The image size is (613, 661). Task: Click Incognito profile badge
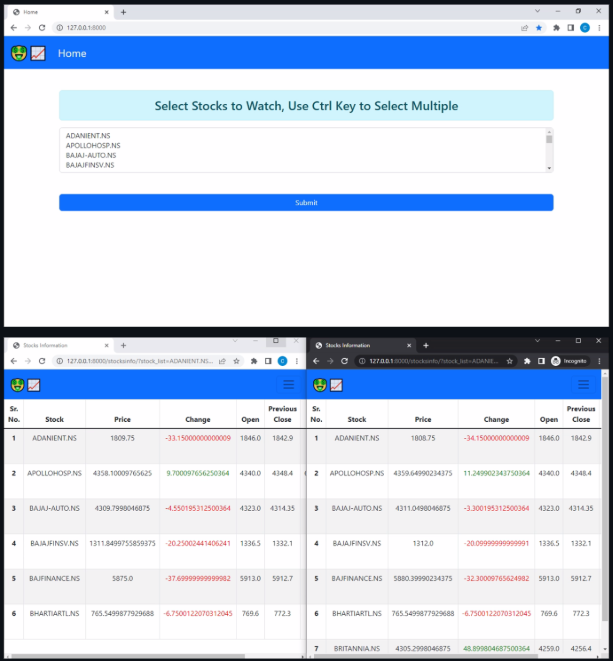569,361
